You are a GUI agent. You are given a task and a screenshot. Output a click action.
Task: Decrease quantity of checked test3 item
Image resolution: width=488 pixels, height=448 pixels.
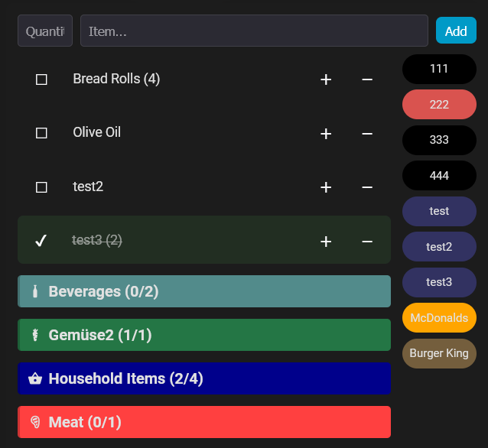pyautogui.click(x=367, y=242)
